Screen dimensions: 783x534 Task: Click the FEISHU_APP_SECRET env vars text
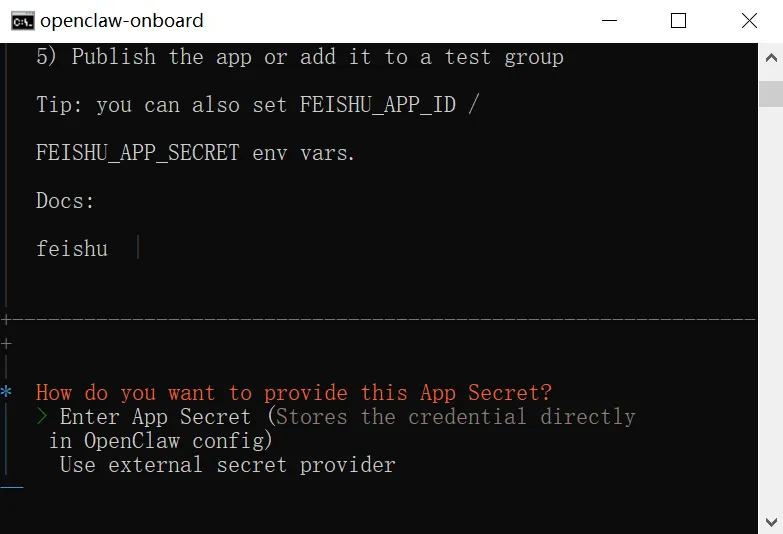tap(195, 153)
